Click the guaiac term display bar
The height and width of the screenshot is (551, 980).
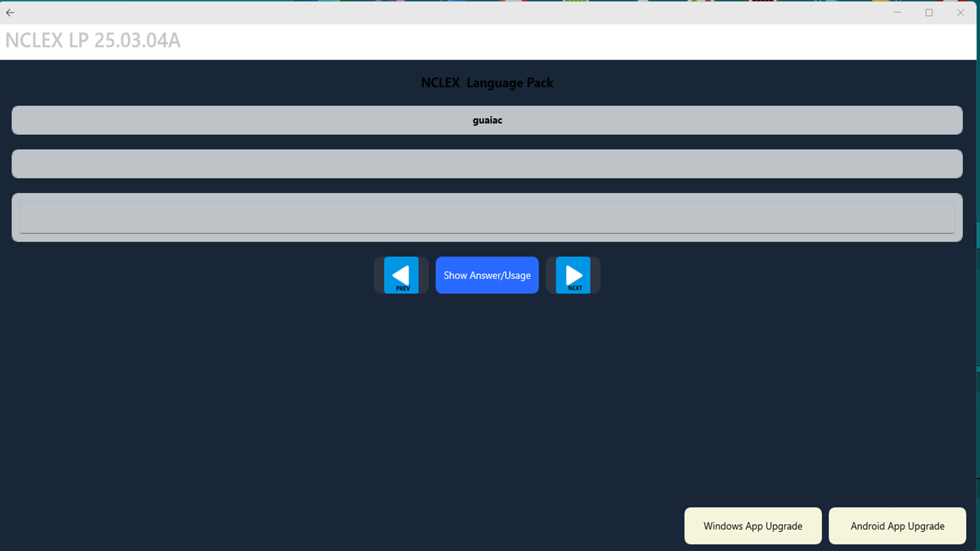click(x=487, y=120)
